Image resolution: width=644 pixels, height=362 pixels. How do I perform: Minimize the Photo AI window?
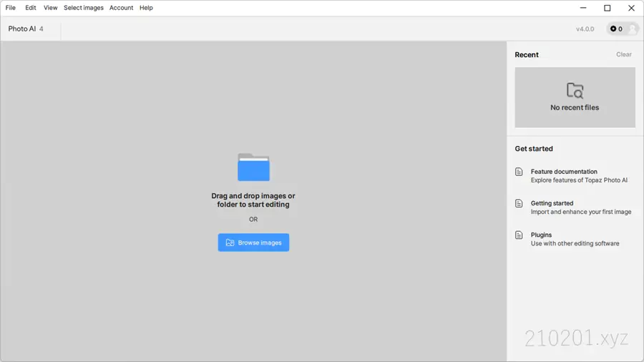(583, 8)
